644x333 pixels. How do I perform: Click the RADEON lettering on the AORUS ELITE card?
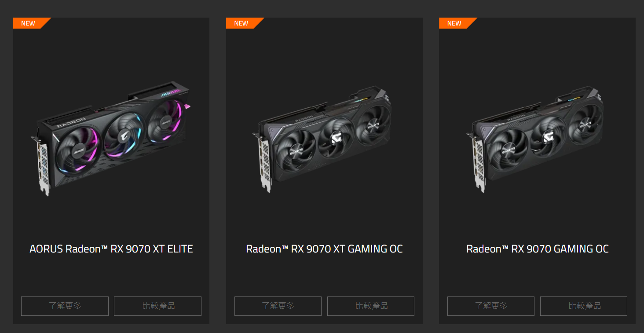click(x=71, y=123)
